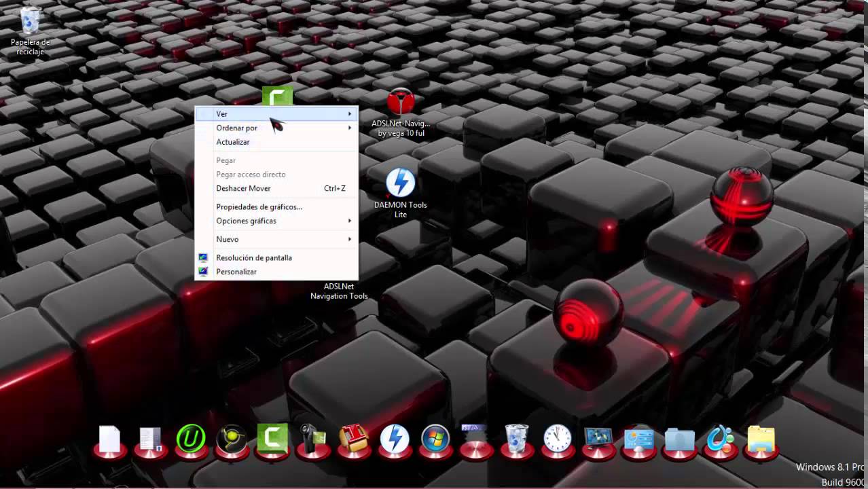Expand the Opciones gráficas submenu

click(276, 221)
